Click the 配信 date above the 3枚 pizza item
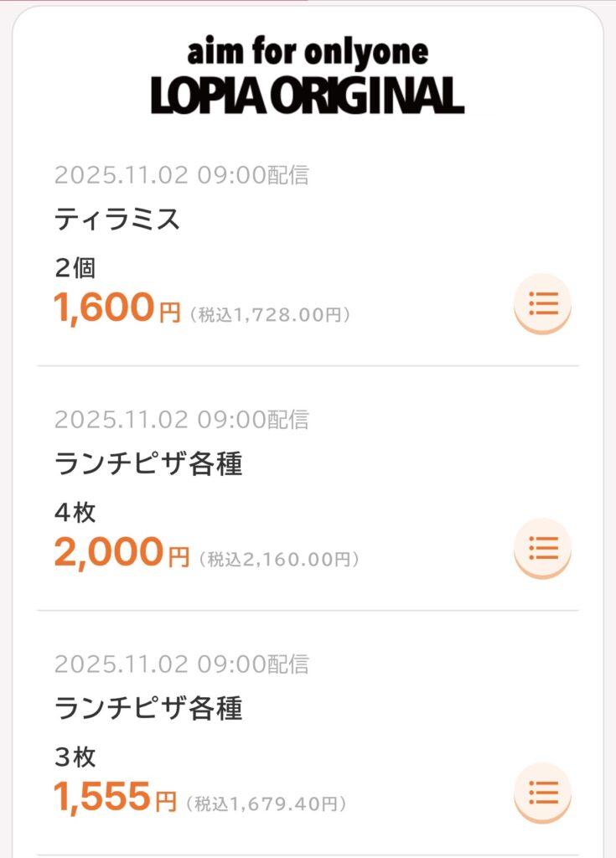The height and width of the screenshot is (858, 616). (x=182, y=664)
